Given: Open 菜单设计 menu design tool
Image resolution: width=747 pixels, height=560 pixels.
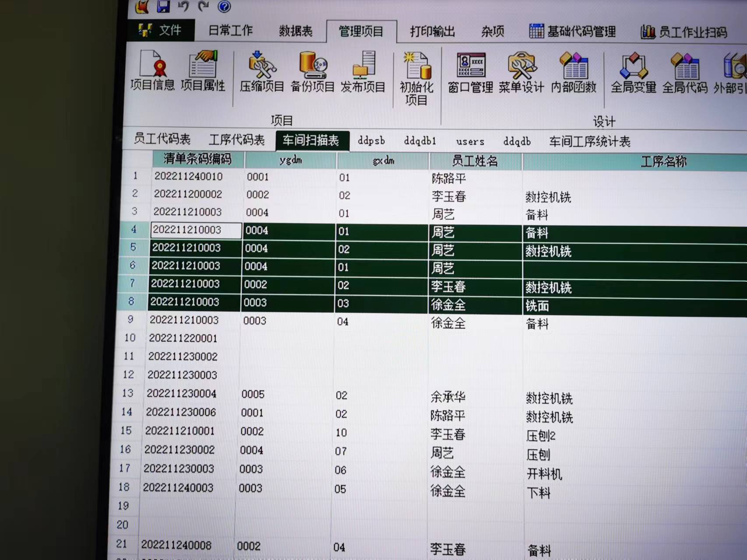Looking at the screenshot, I should click(x=521, y=73).
